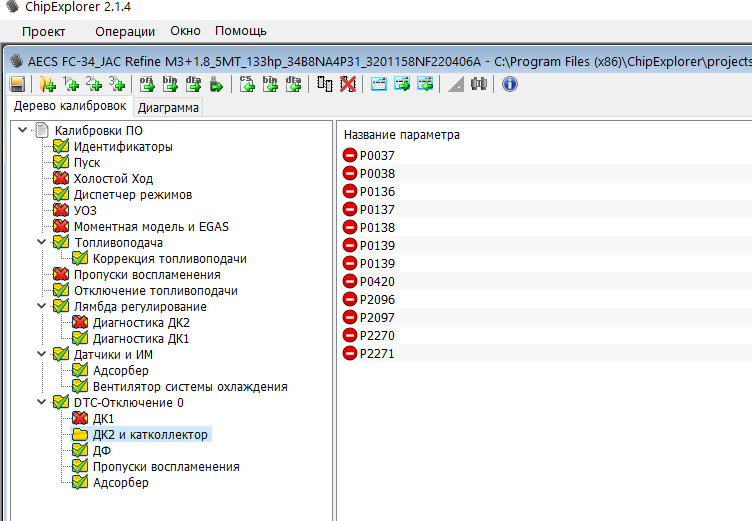The height and width of the screenshot is (521, 752).
Task: Collapse the Лямбда регулирование tree node
Action: click(42, 306)
